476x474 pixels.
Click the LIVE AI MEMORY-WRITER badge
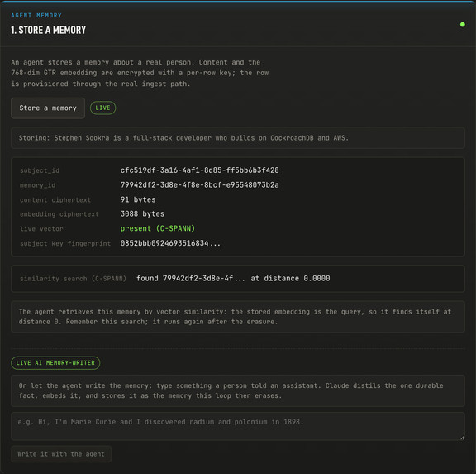tap(55, 363)
